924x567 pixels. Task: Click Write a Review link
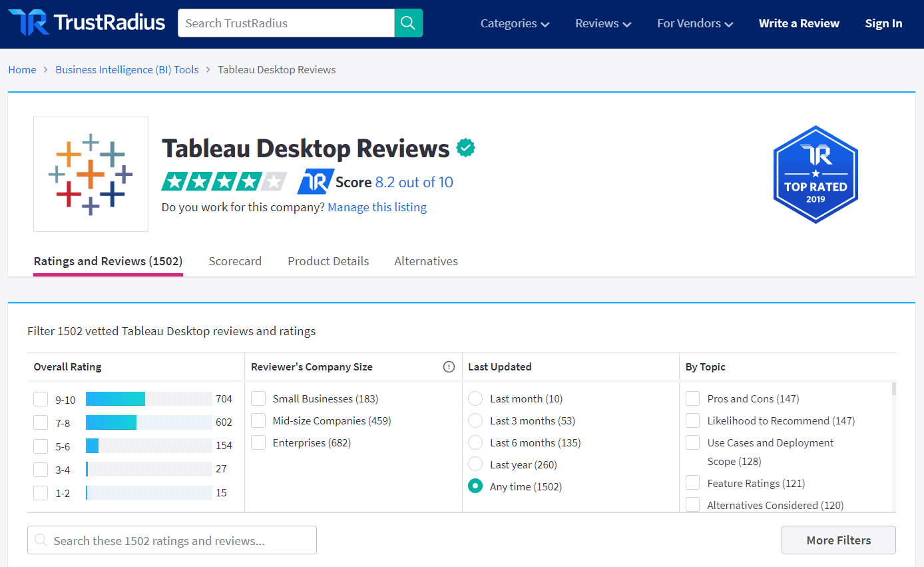tap(799, 23)
